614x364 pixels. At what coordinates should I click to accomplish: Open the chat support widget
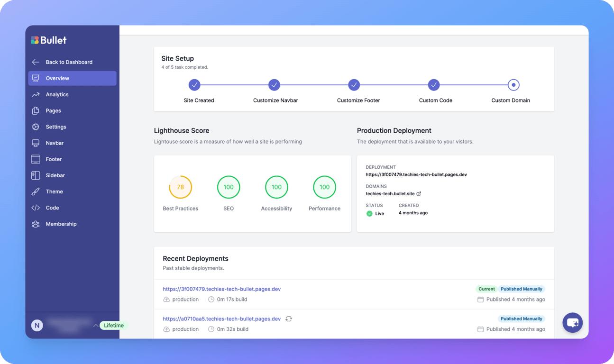573,323
